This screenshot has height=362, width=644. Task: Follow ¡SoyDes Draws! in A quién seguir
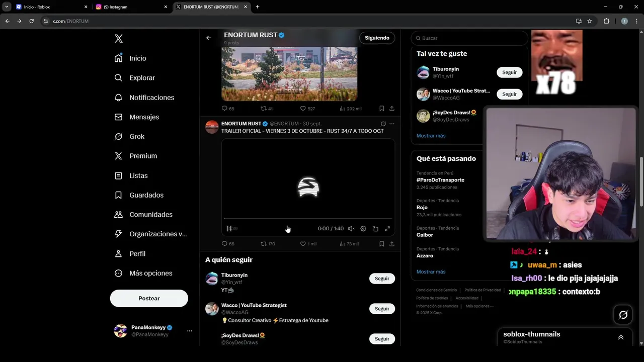tap(382, 339)
